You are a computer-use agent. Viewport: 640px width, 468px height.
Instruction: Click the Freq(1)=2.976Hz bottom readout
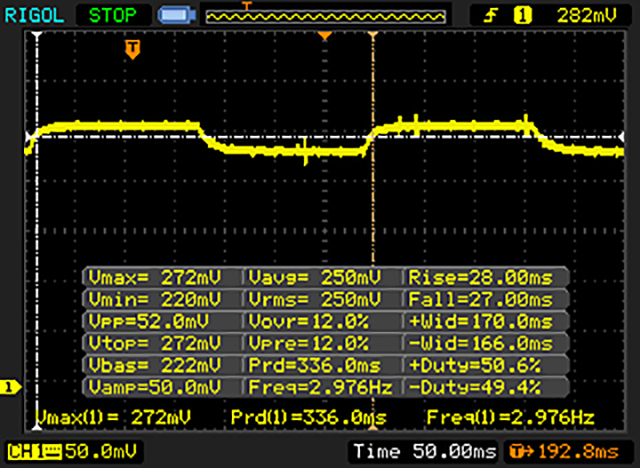click(510, 417)
